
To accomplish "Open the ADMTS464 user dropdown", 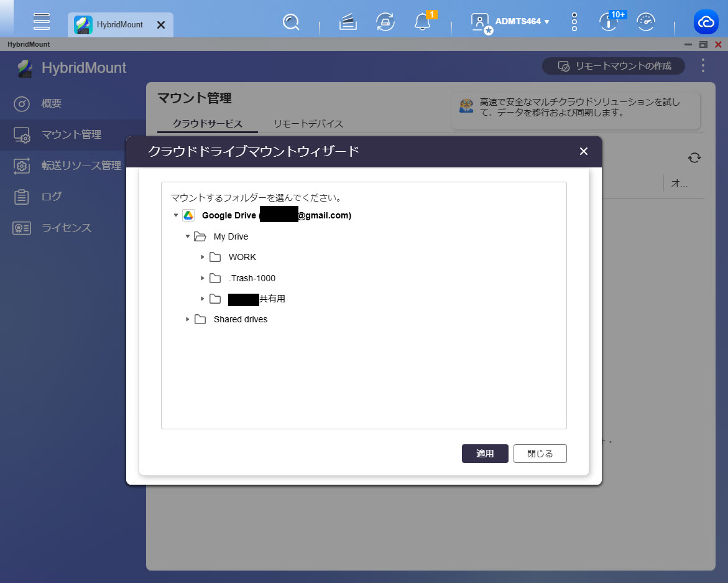I will tap(522, 22).
